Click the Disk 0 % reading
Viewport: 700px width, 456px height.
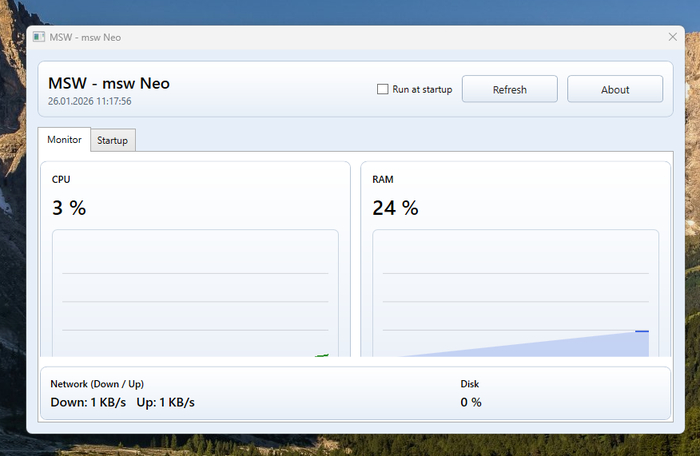click(x=471, y=402)
